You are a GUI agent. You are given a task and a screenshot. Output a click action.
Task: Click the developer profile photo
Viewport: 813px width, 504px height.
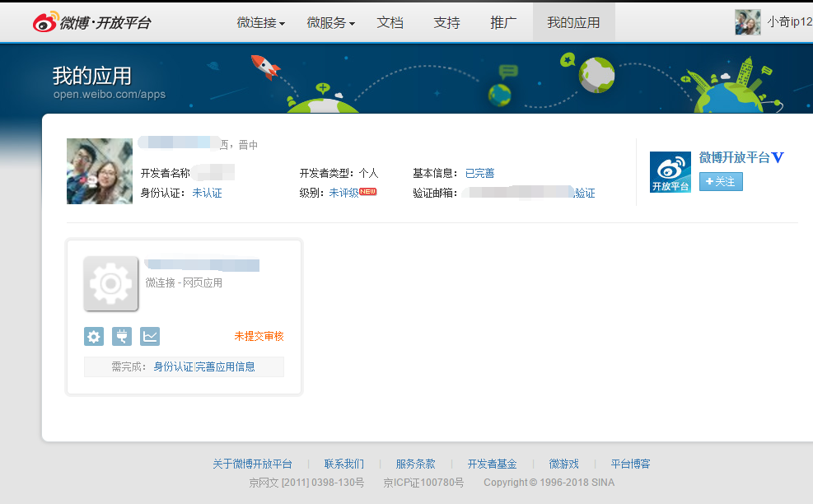click(100, 171)
